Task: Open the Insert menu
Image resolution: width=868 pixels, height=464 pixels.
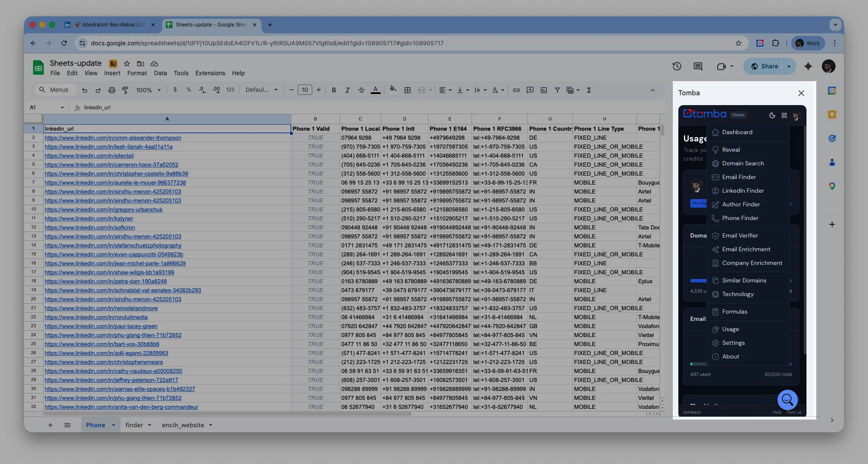Action: pyautogui.click(x=112, y=73)
